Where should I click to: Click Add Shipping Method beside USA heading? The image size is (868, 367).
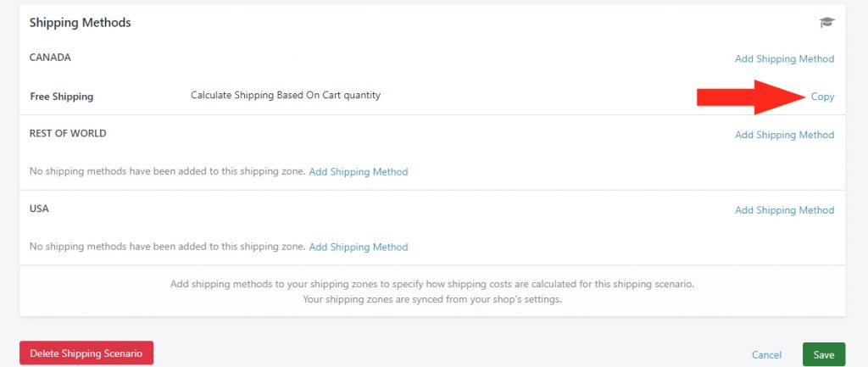pyautogui.click(x=784, y=210)
